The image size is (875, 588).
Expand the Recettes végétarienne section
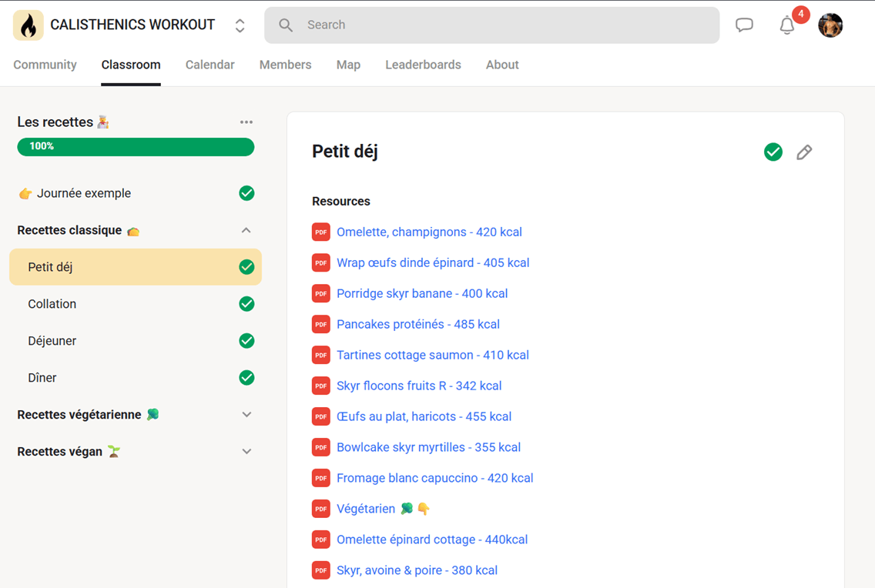point(246,415)
